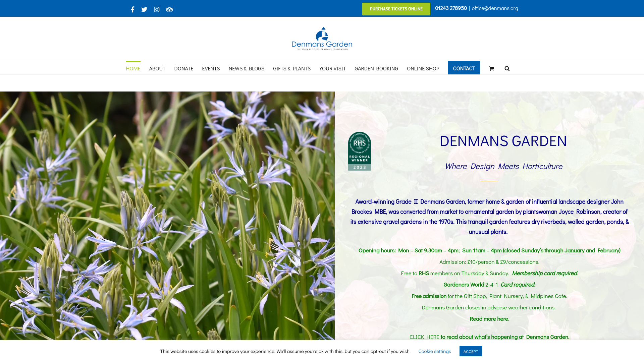The image size is (644, 362).
Task: Follow the RHS members link
Action: 424,273
